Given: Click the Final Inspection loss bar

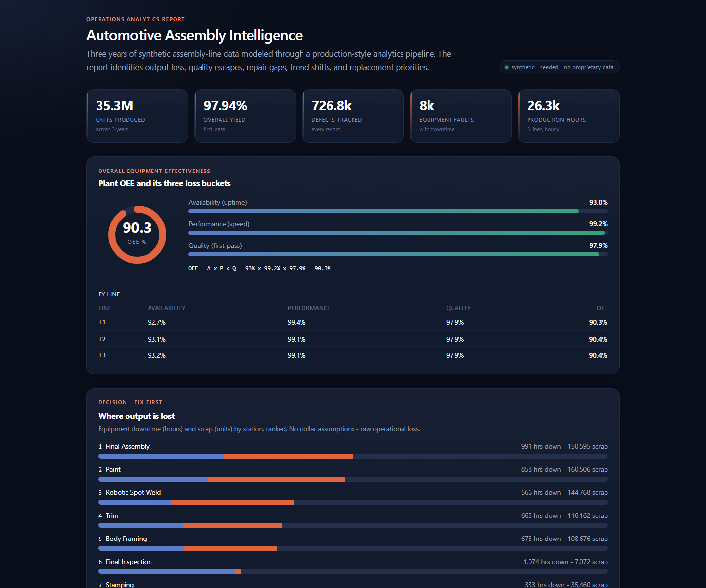Looking at the screenshot, I should 353,571.
